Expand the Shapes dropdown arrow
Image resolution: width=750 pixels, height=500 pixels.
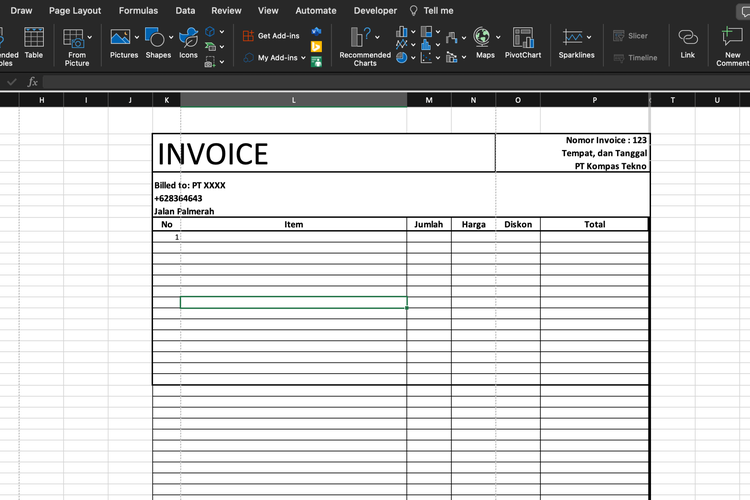(x=171, y=37)
